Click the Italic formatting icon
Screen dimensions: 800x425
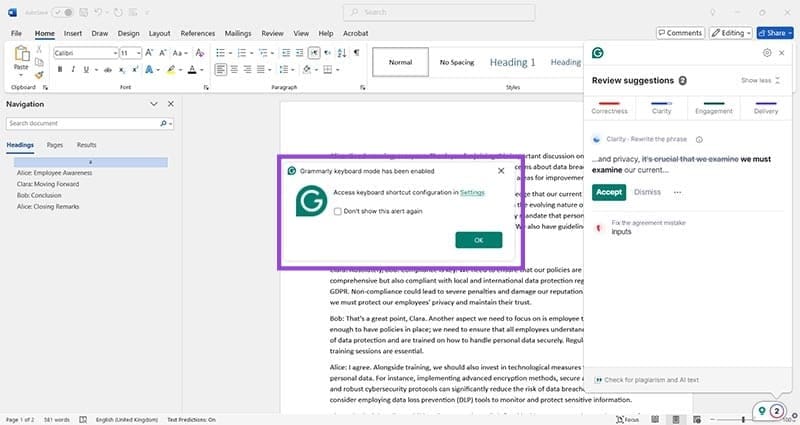[x=74, y=69]
